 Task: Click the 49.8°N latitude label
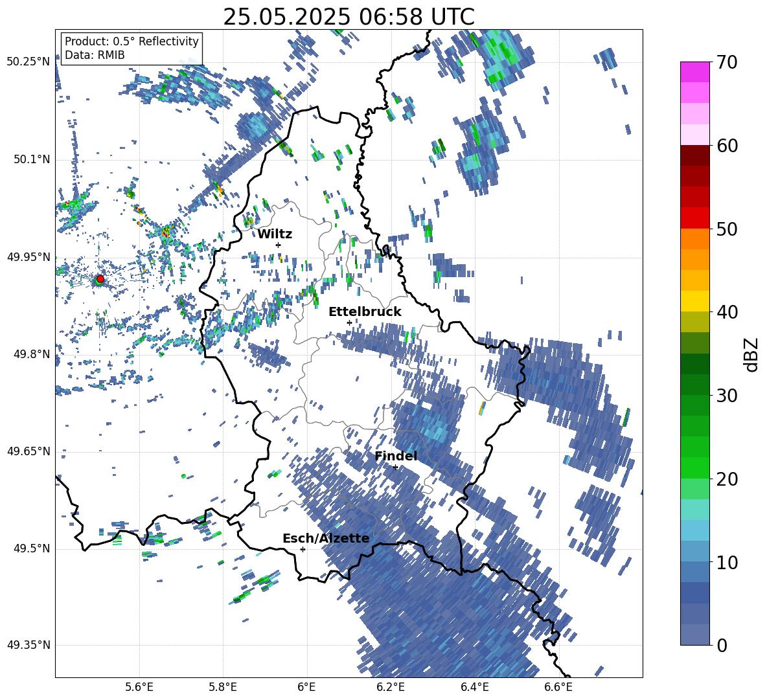tap(31, 354)
